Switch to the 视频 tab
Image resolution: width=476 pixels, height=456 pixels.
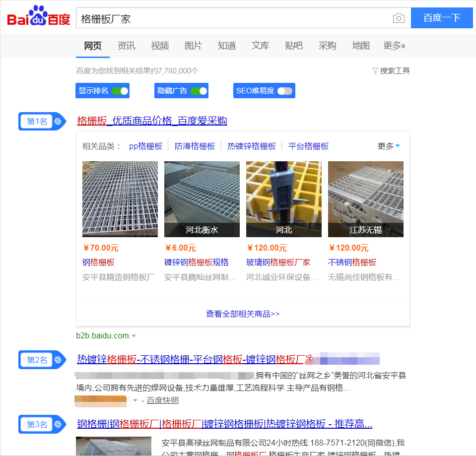pos(160,46)
